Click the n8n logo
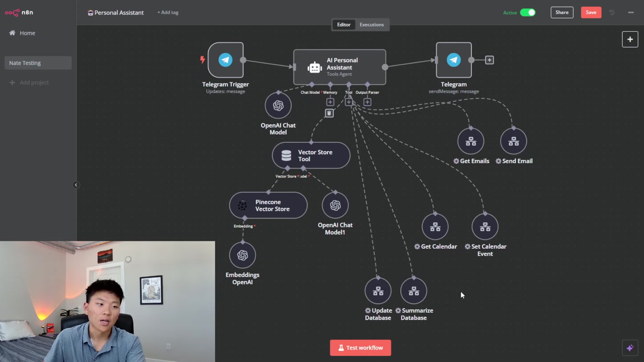The width and height of the screenshot is (644, 362). click(19, 12)
